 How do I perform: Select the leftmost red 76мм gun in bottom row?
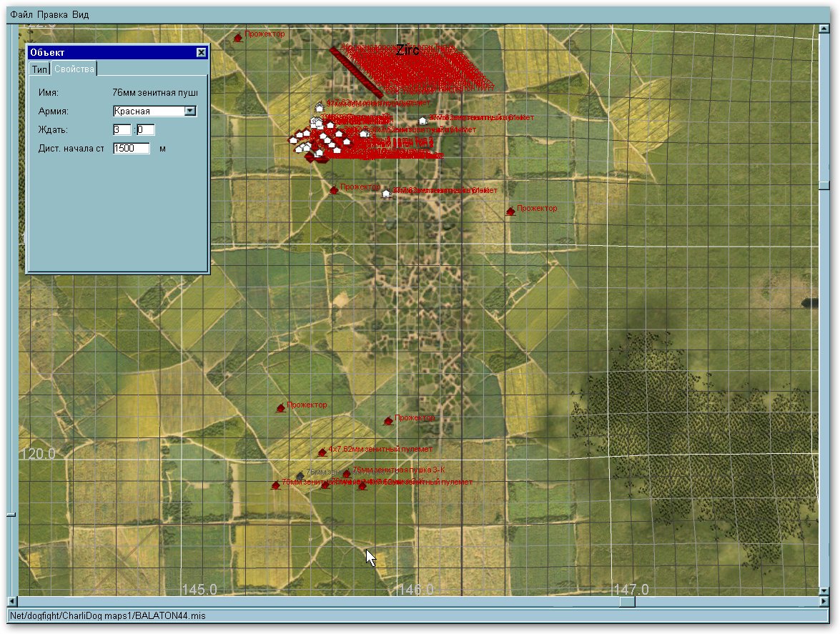coord(275,485)
